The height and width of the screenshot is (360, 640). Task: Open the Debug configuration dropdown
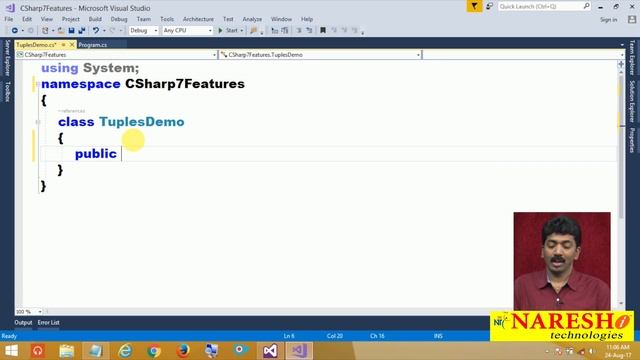[x=143, y=31]
